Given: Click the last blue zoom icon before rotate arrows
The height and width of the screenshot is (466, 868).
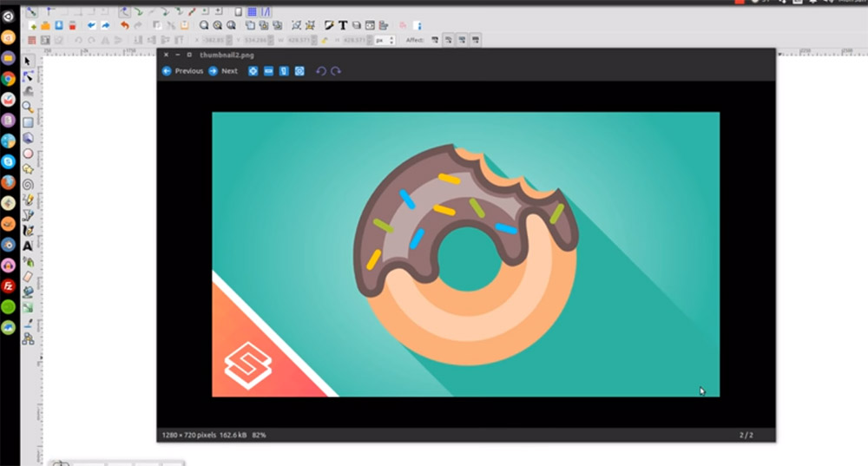Looking at the screenshot, I should click(299, 71).
